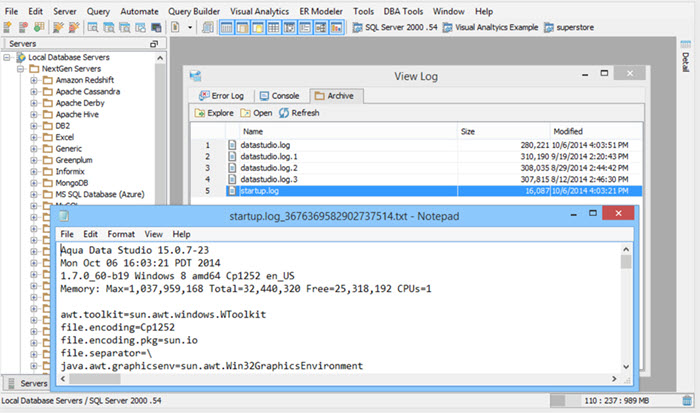Click the first Query Window magnifier toolbar icon
This screenshot has height=413, width=700.
click(x=92, y=27)
